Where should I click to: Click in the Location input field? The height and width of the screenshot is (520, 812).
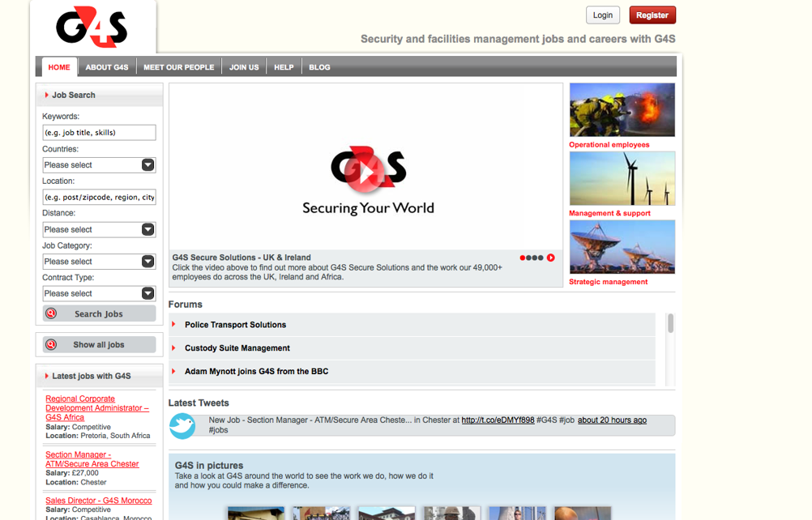[x=99, y=197]
